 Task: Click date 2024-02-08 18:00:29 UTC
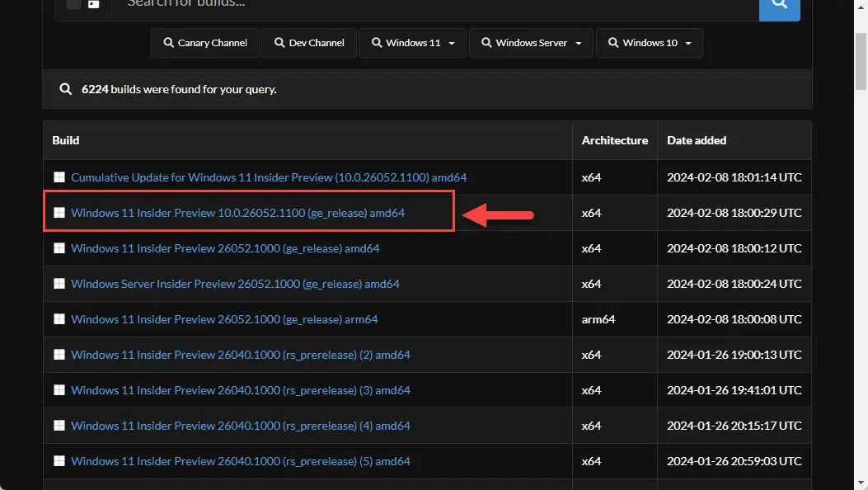click(734, 213)
